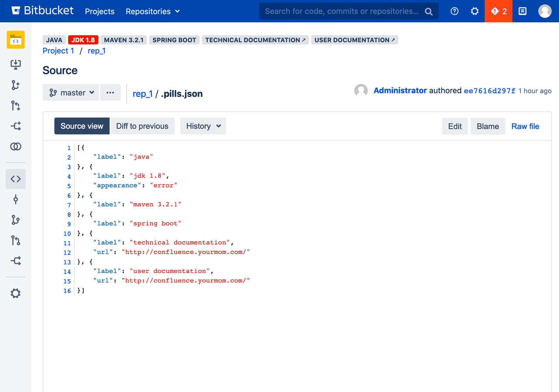Expand the History dropdown
559x392 pixels.
[203, 126]
